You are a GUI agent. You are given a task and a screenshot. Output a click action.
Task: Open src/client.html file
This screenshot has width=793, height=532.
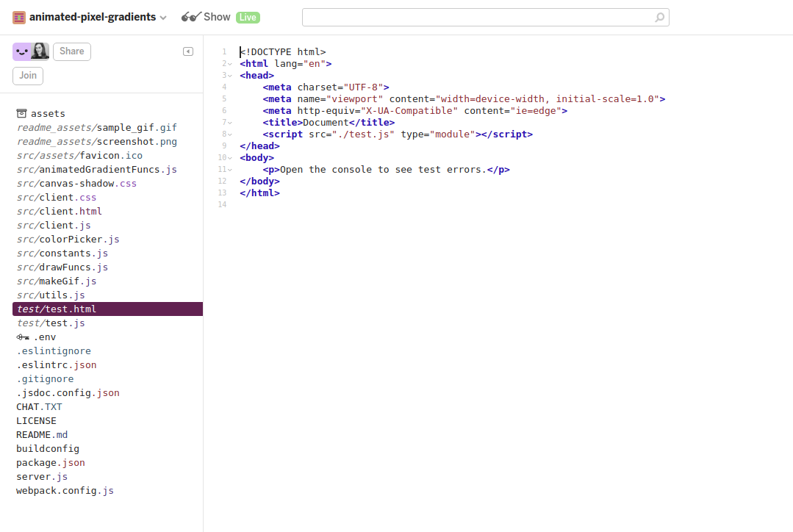[x=60, y=212]
